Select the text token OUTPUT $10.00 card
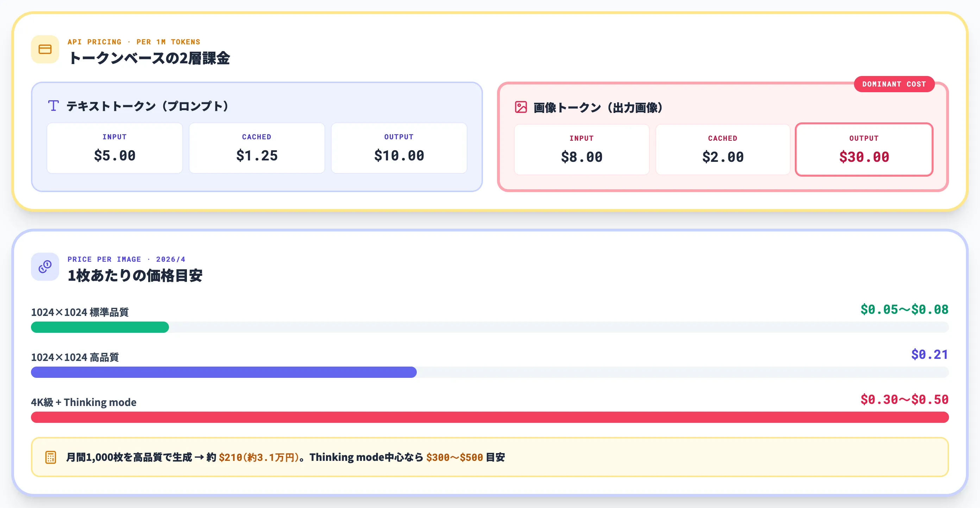 pyautogui.click(x=399, y=148)
